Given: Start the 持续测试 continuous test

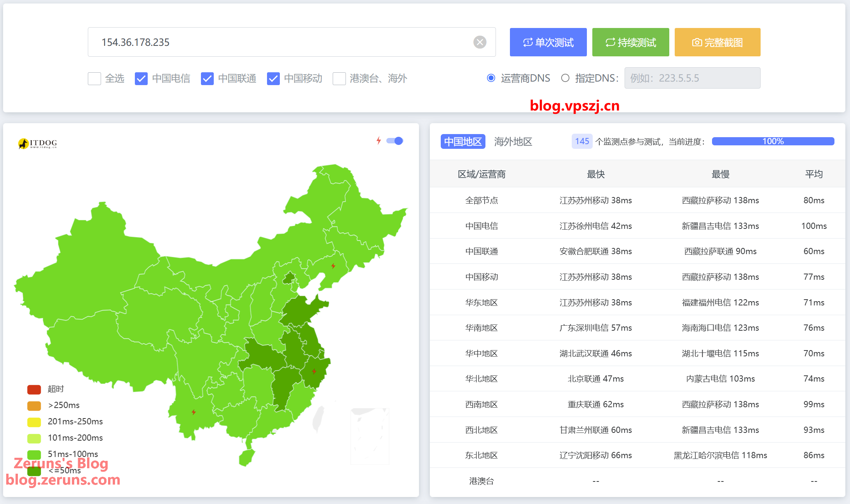Looking at the screenshot, I should [630, 42].
